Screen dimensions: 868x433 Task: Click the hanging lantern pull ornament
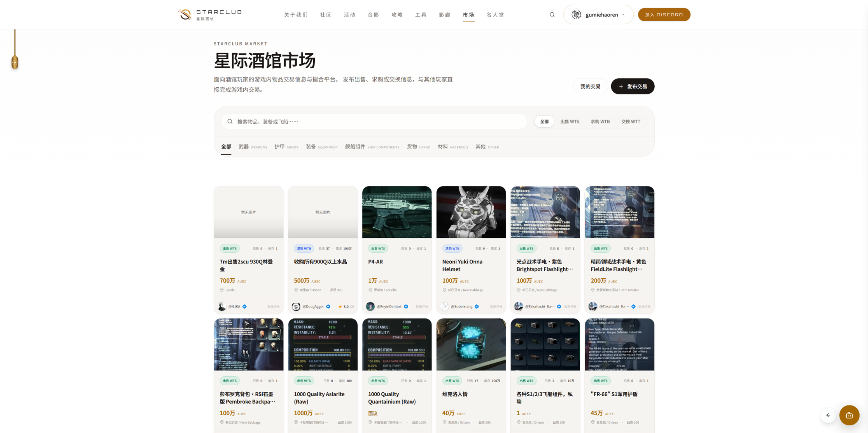[15, 62]
